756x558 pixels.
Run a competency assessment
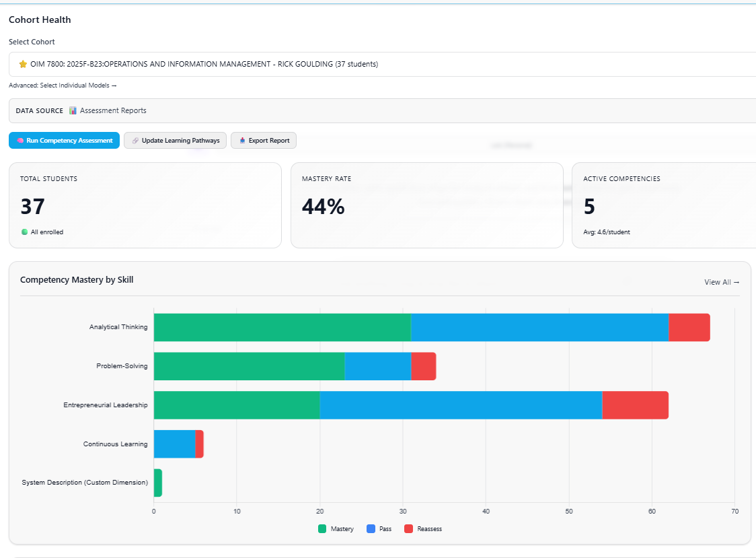pyautogui.click(x=64, y=141)
